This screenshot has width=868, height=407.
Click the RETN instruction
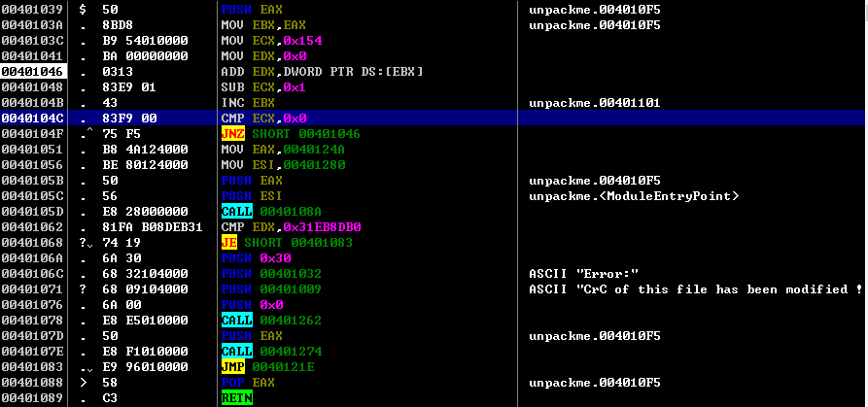[x=236, y=397]
